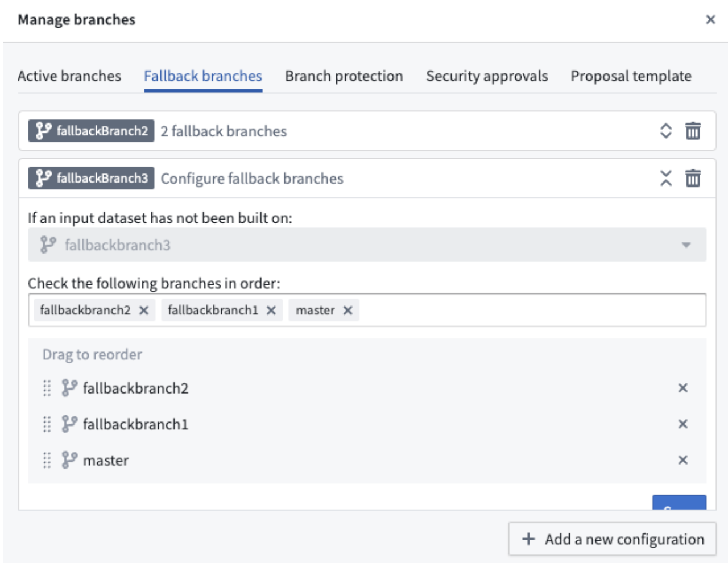
Task: Click the 'Drag to reorder' label
Action: click(92, 355)
